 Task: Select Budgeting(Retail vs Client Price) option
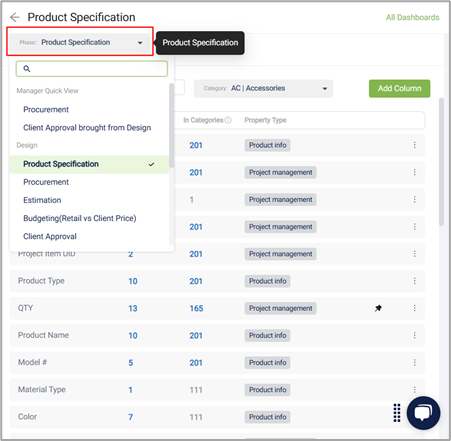coord(80,218)
